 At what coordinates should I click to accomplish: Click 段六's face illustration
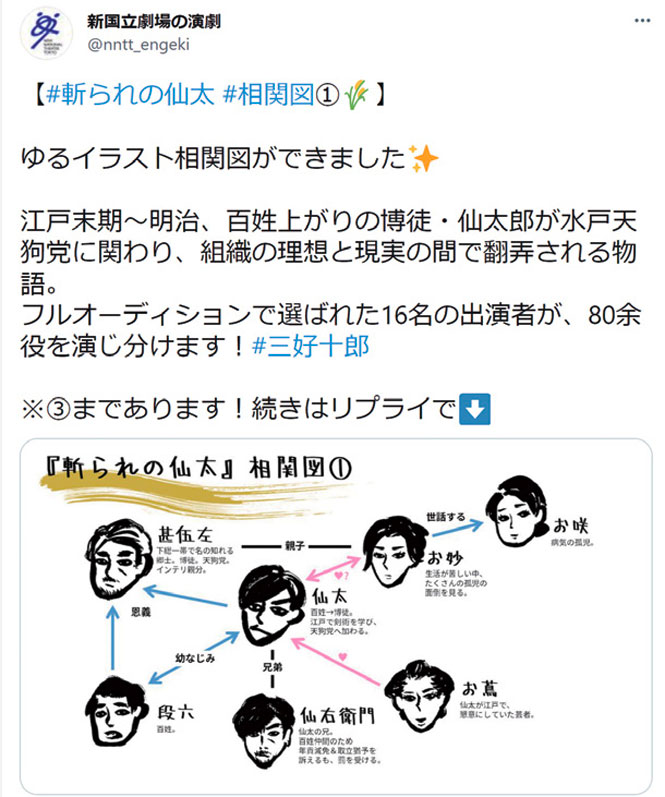coord(116,711)
